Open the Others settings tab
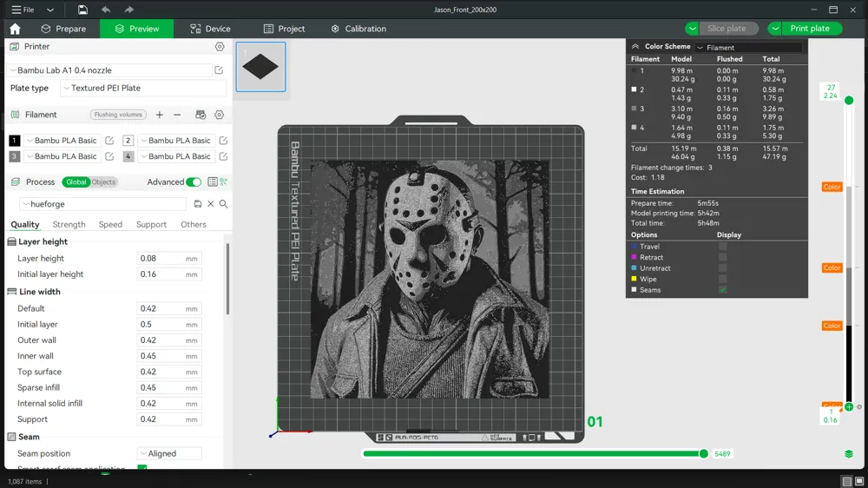This screenshot has width=868, height=488. tap(194, 224)
